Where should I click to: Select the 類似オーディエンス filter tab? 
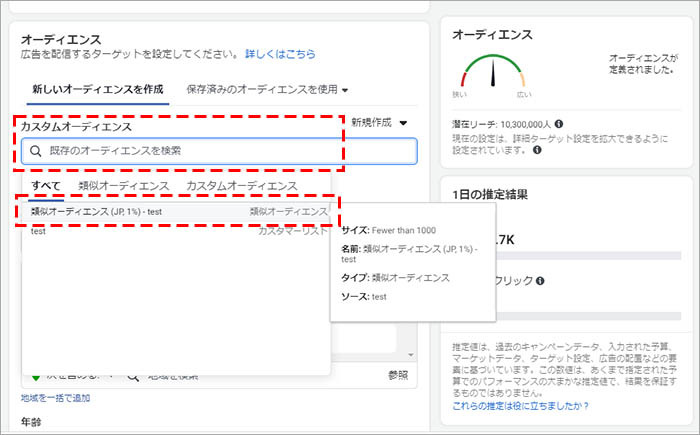tap(124, 186)
